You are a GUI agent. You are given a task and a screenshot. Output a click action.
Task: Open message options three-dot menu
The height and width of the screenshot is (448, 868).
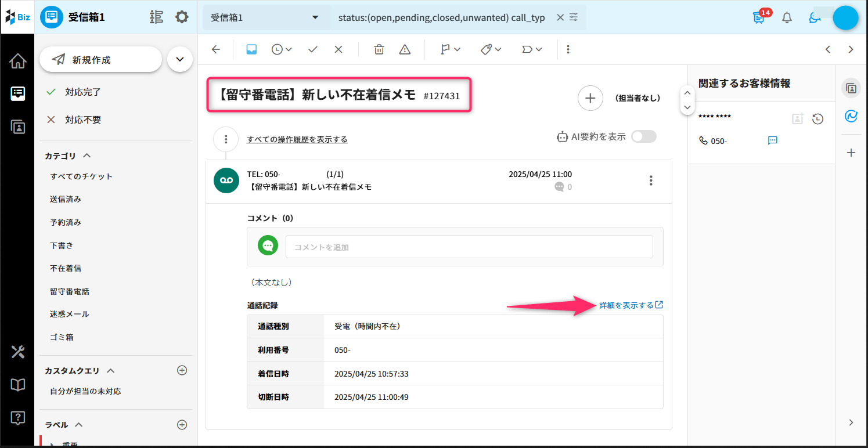(651, 180)
